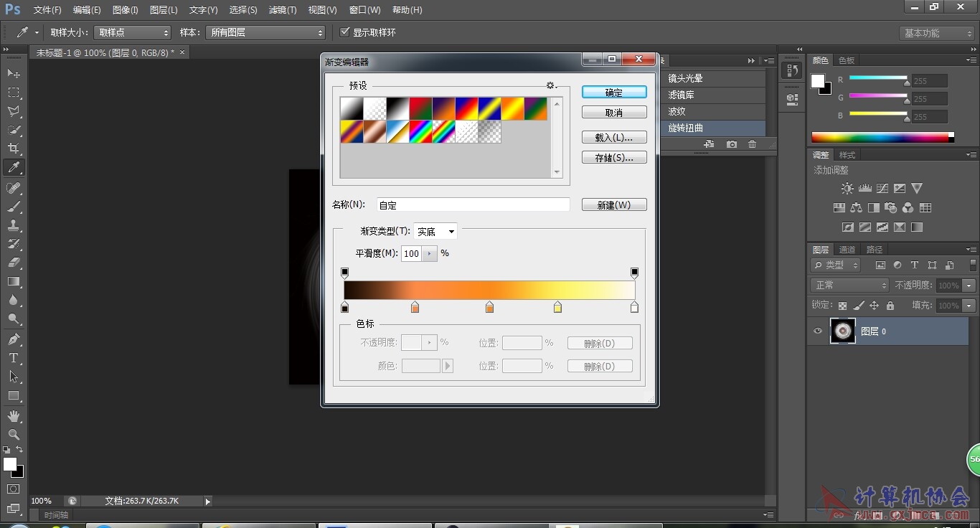The image size is (980, 528).
Task: Click the color spectrum ramp
Action: click(882, 137)
